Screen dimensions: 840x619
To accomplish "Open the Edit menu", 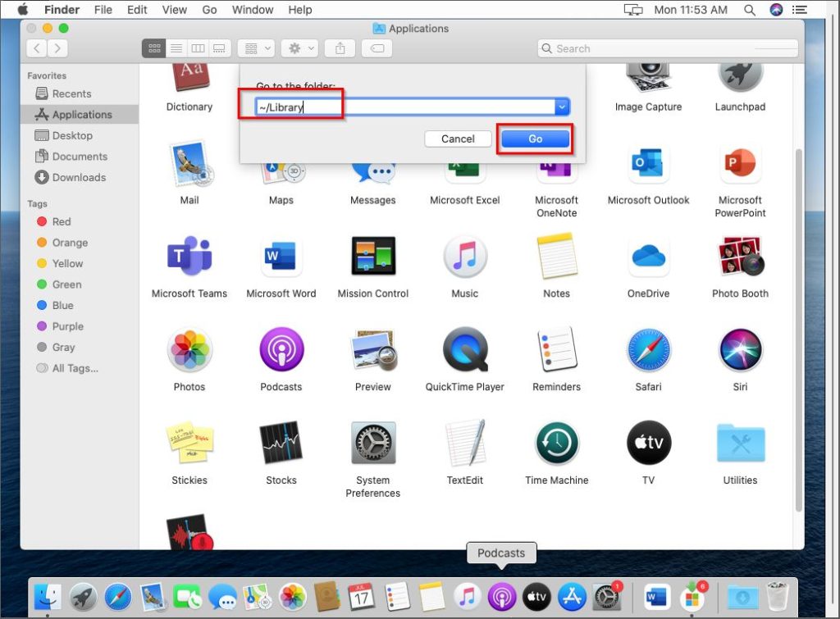I will click(x=137, y=10).
